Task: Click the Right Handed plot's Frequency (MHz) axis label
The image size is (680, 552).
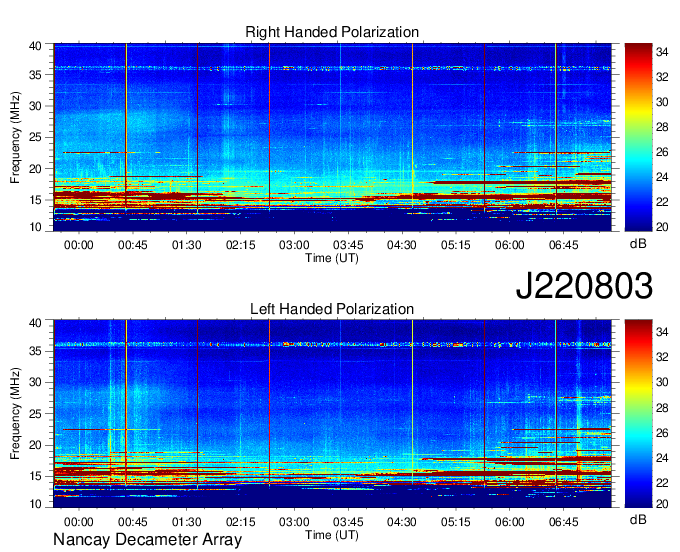Action: tap(15, 138)
